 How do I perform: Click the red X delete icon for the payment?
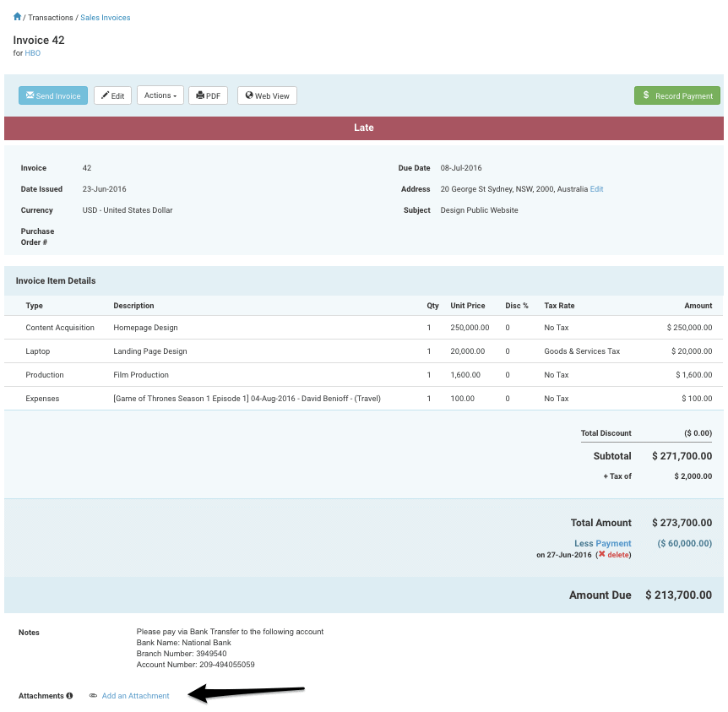[602, 555]
